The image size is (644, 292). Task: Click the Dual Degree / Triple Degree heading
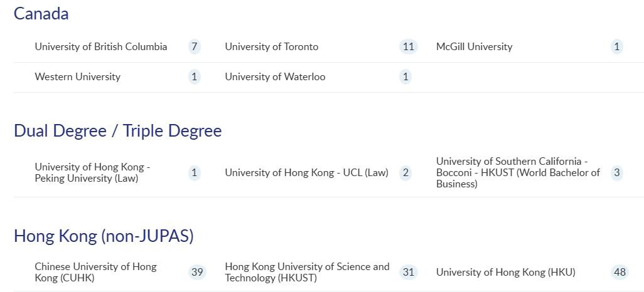[118, 130]
